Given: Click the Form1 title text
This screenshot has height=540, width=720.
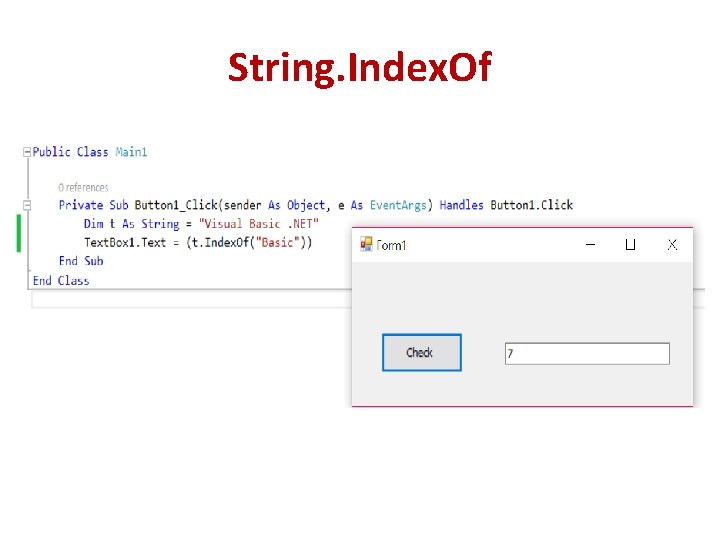Looking at the screenshot, I should (x=391, y=246).
